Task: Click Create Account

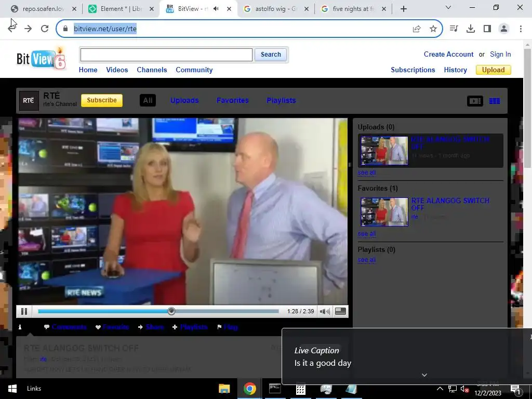Action: [x=448, y=54]
